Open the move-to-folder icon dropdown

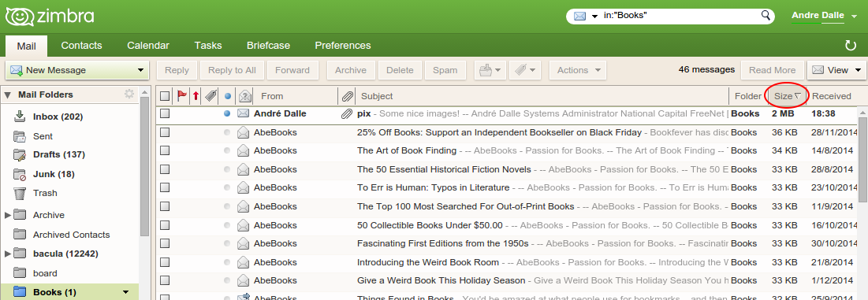coord(490,70)
